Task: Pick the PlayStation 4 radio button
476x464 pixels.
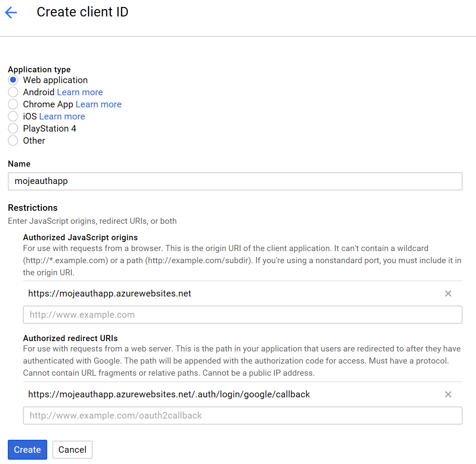Action: tap(13, 129)
